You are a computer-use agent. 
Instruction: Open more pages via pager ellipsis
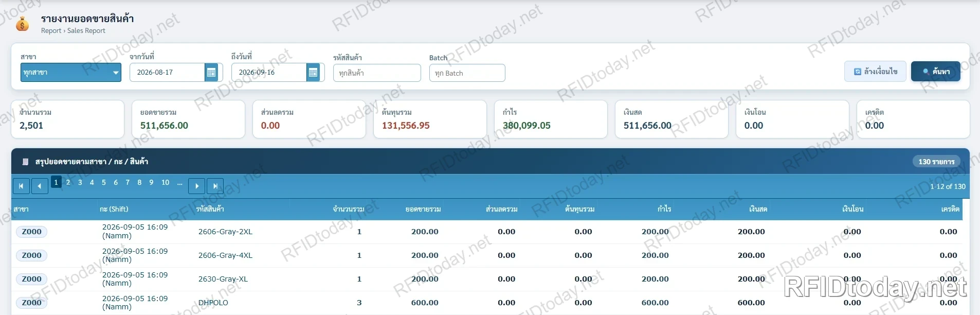[x=179, y=182]
